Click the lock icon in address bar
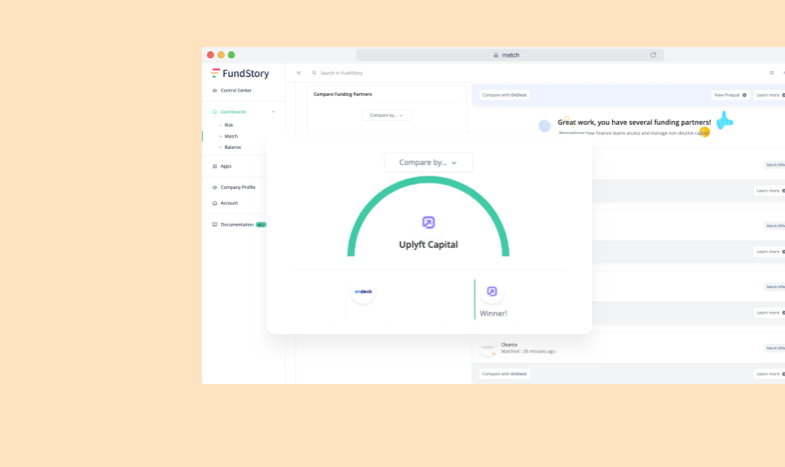The image size is (785, 467). pyautogui.click(x=496, y=55)
